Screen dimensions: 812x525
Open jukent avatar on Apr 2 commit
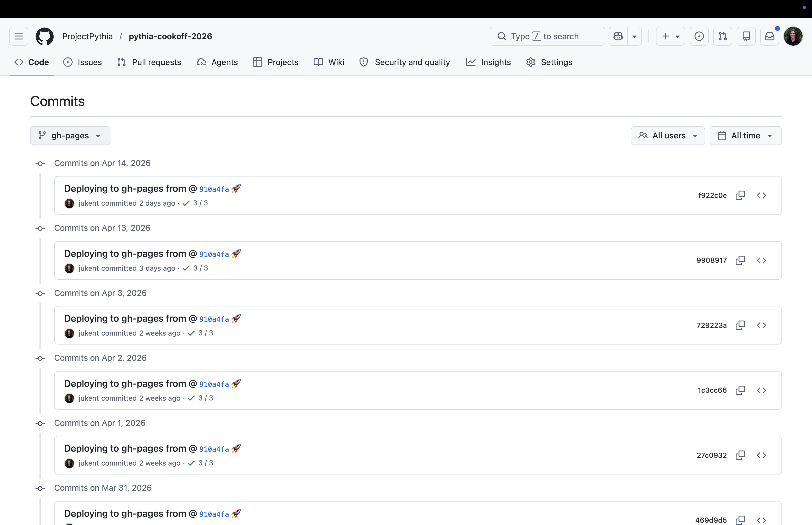69,398
